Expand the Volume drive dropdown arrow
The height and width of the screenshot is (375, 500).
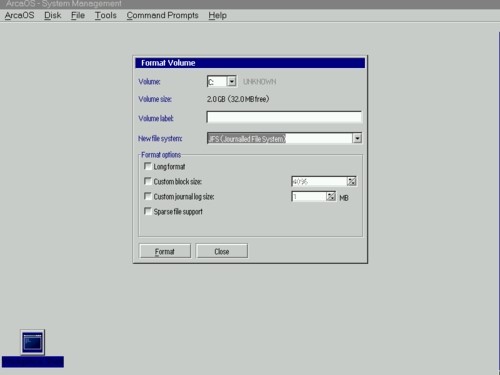(232, 81)
